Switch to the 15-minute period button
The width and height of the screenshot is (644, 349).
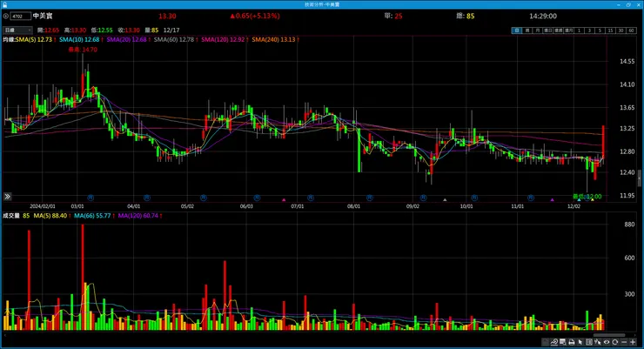[611, 30]
